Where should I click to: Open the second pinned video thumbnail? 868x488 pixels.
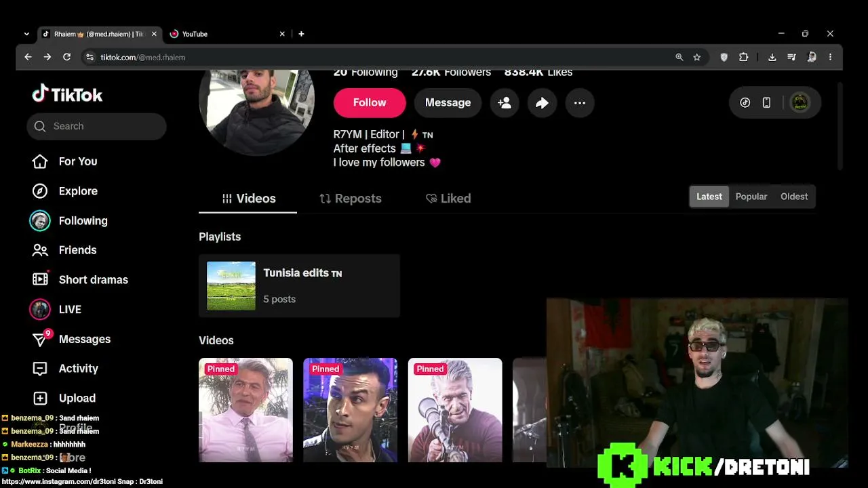pos(350,410)
